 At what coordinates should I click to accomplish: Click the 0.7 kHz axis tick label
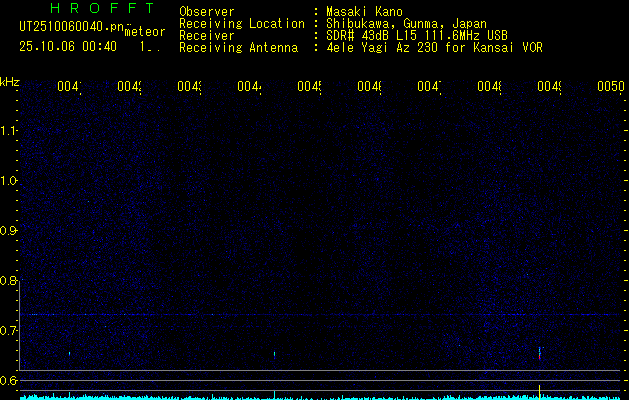point(7,331)
